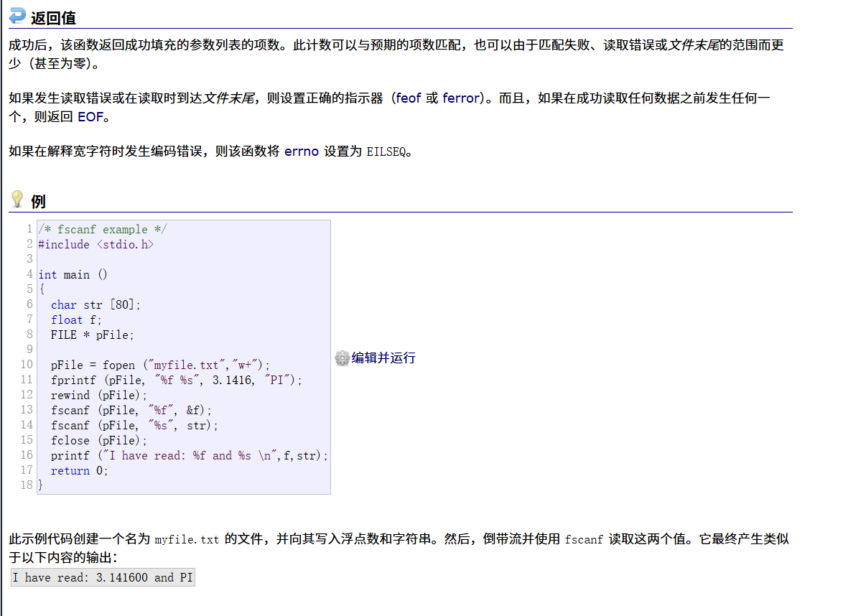The height and width of the screenshot is (616, 843).
Task: Click the 'rewind (pFile);' code line
Action: [99, 395]
